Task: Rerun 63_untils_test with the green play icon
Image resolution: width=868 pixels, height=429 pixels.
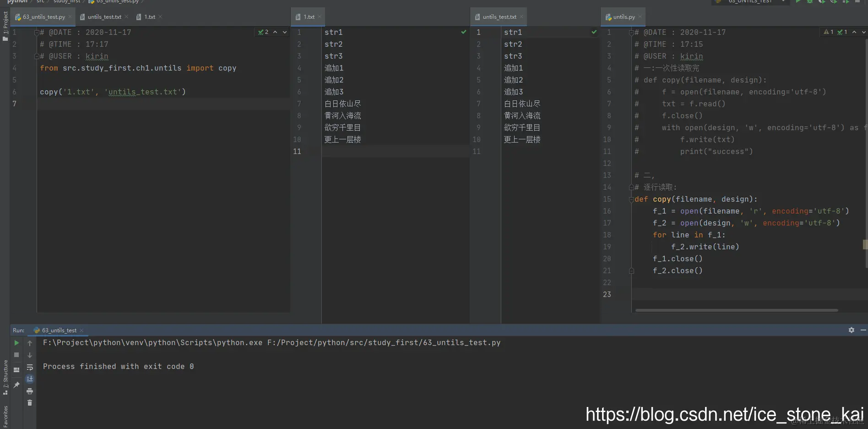Action: pos(16,343)
